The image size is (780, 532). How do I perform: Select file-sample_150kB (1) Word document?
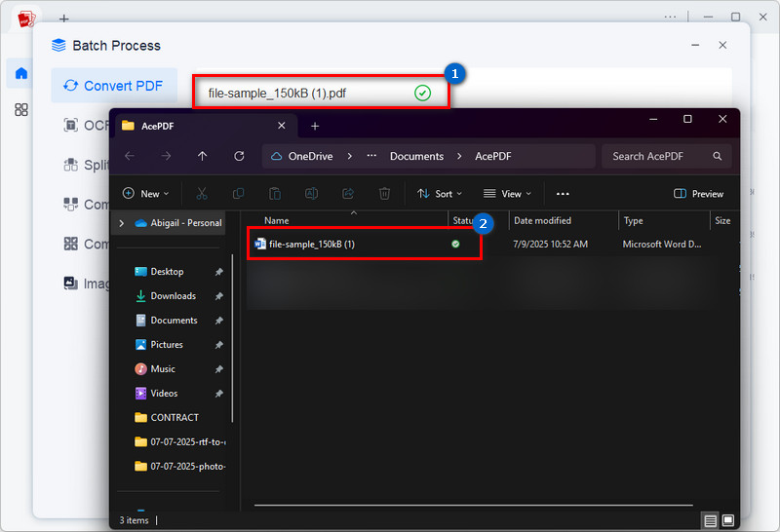pos(311,244)
